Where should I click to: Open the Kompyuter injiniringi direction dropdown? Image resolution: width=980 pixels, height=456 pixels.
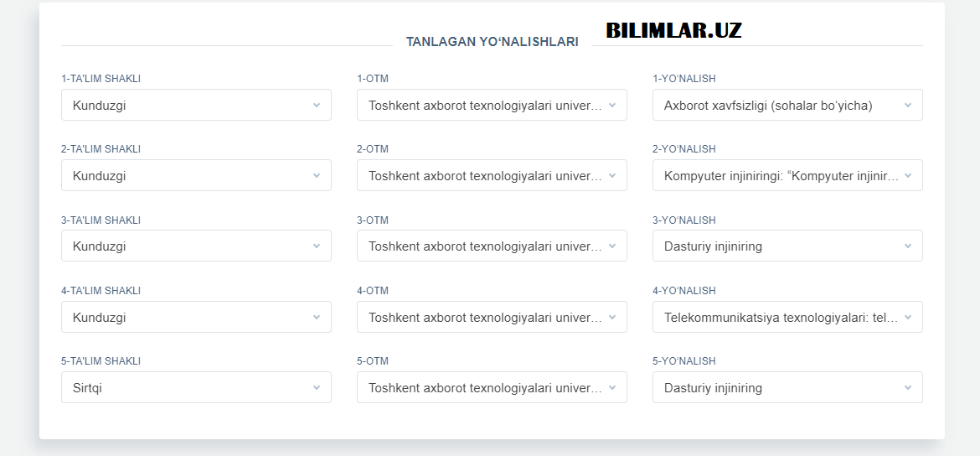(x=787, y=176)
